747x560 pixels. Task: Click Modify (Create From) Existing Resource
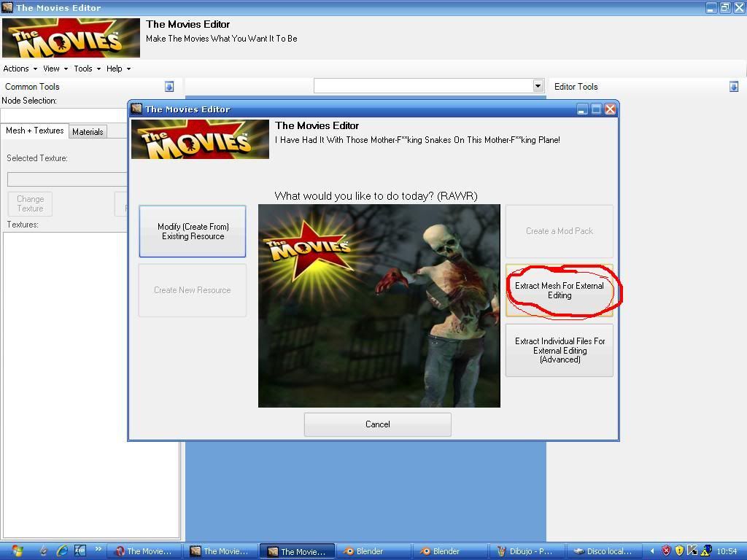193,231
